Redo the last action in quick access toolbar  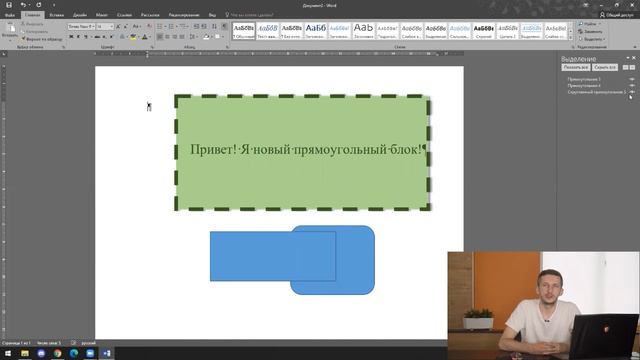[39, 5]
